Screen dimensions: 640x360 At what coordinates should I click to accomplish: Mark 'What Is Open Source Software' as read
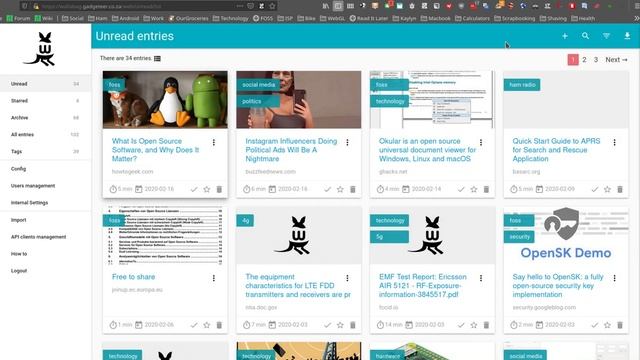tap(194, 189)
